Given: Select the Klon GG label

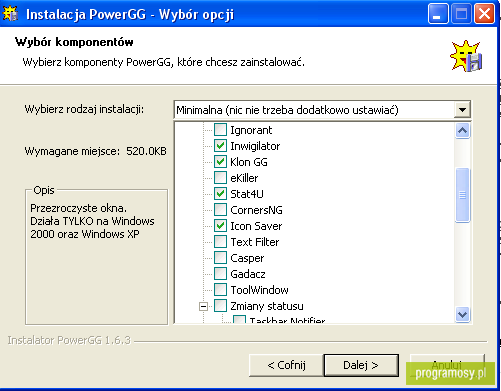Looking at the screenshot, I should point(249,162).
